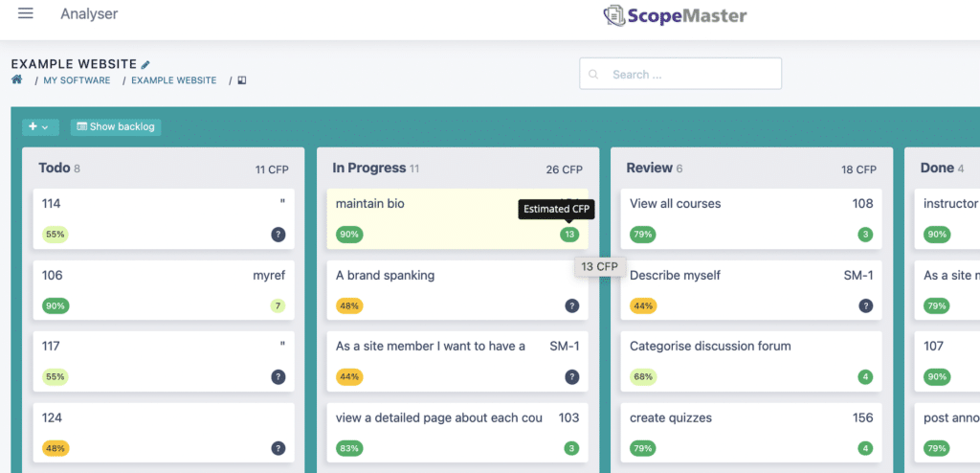This screenshot has height=473, width=980.
Task: Click the 3 CFP badge on view a detailed page card
Action: (x=571, y=449)
